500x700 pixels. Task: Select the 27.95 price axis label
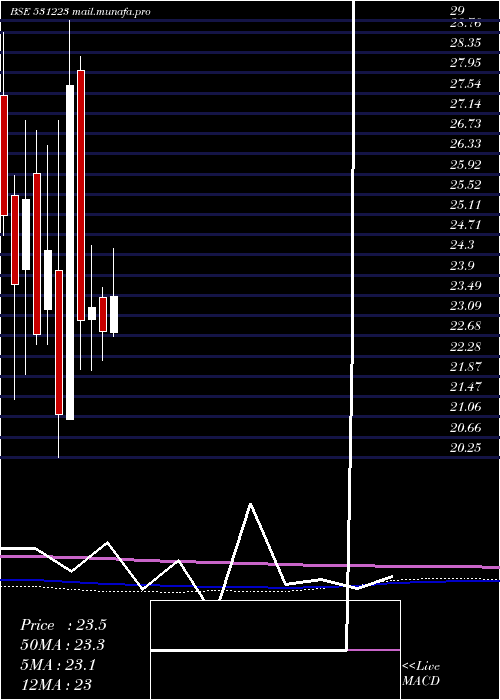(x=466, y=63)
